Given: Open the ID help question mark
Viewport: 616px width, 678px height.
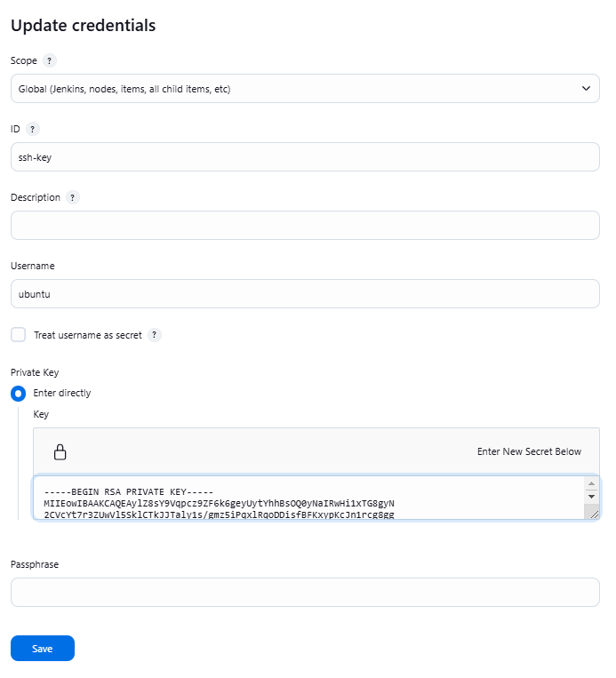Looking at the screenshot, I should [32, 129].
